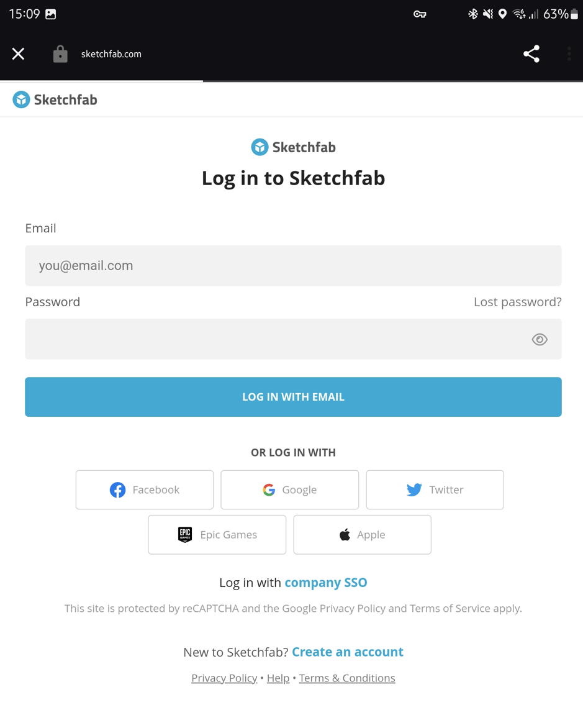Log in with Epic Games

click(217, 534)
